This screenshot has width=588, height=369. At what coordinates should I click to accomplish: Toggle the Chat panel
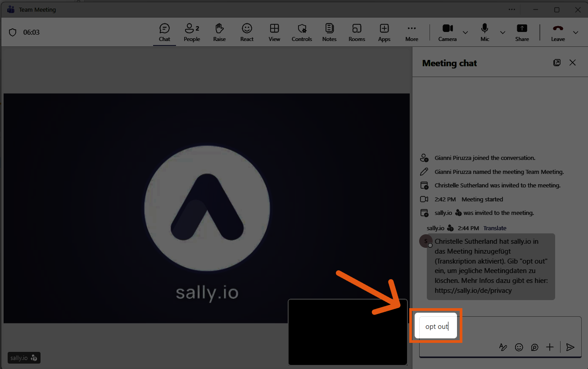pyautogui.click(x=164, y=32)
